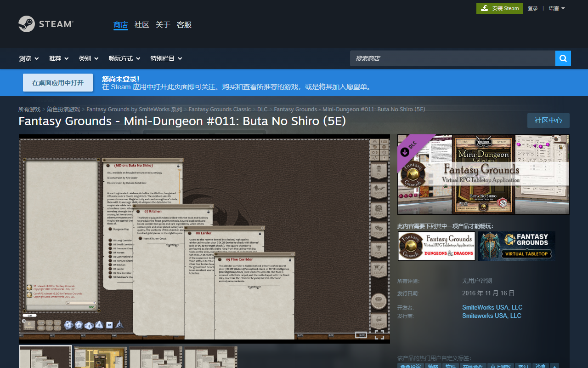Viewport: 588px width, 368px height.
Task: Click the 在桌面应用中打开 button
Action: 58,83
